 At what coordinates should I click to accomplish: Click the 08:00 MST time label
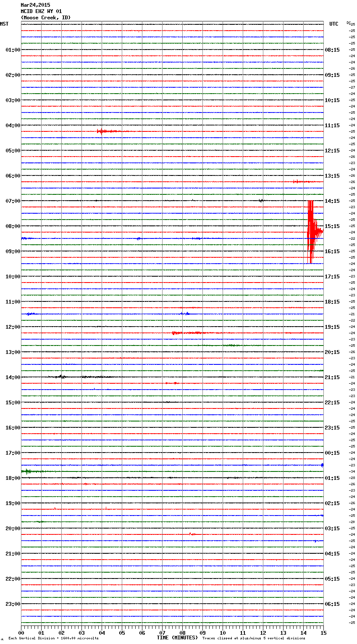pos(13,226)
